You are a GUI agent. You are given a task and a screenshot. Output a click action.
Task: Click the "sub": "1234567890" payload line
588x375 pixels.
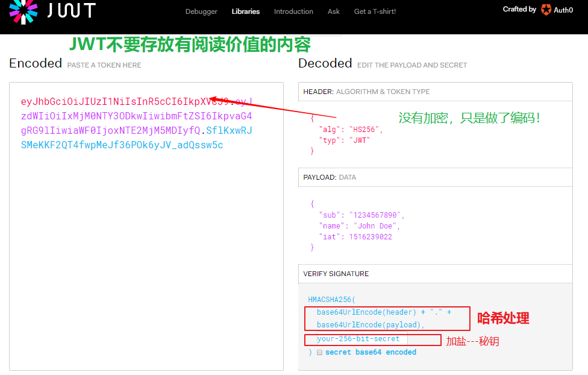362,215
